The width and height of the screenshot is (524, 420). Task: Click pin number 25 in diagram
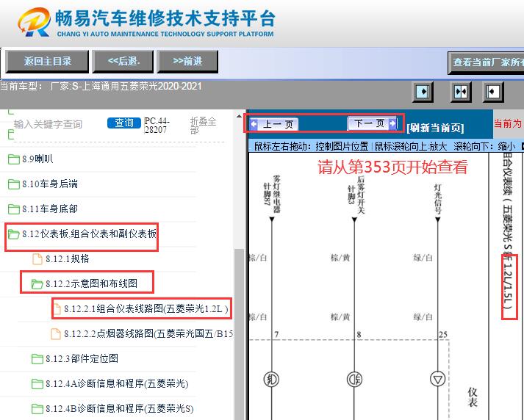point(443,335)
